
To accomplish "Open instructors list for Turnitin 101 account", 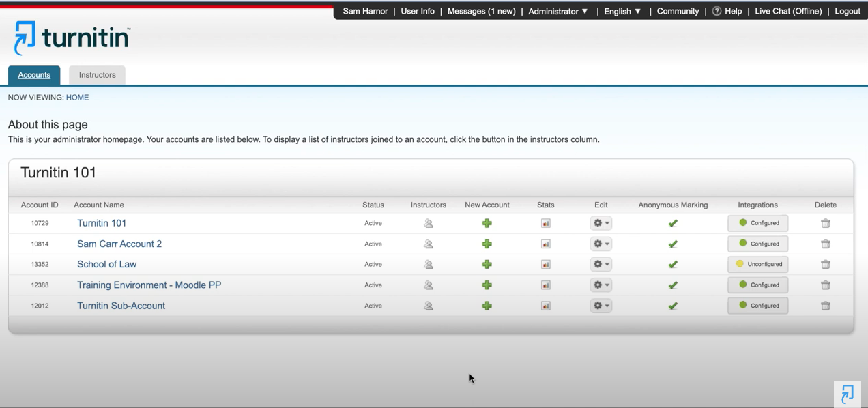I will click(x=429, y=223).
